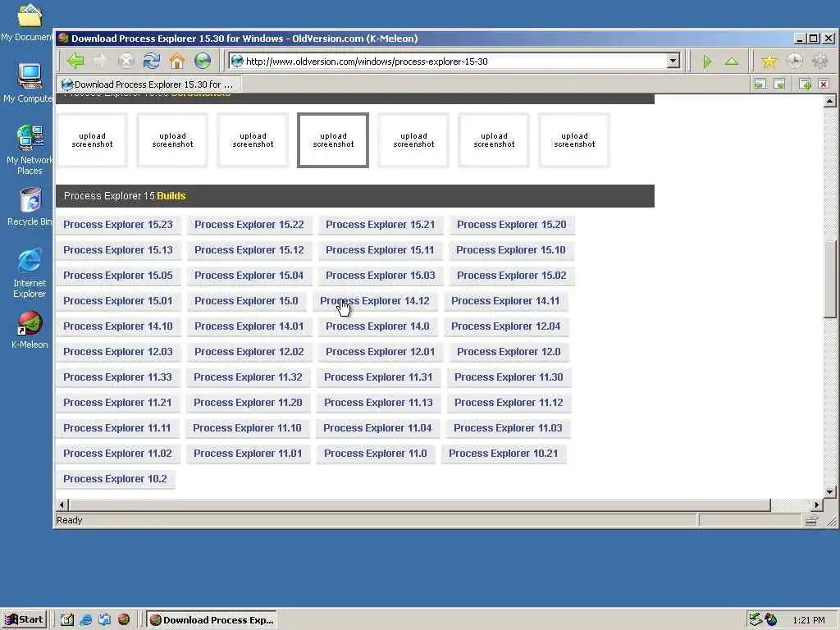840x630 pixels.
Task: Open the Process Explorer 12.01 link
Action: point(381,351)
